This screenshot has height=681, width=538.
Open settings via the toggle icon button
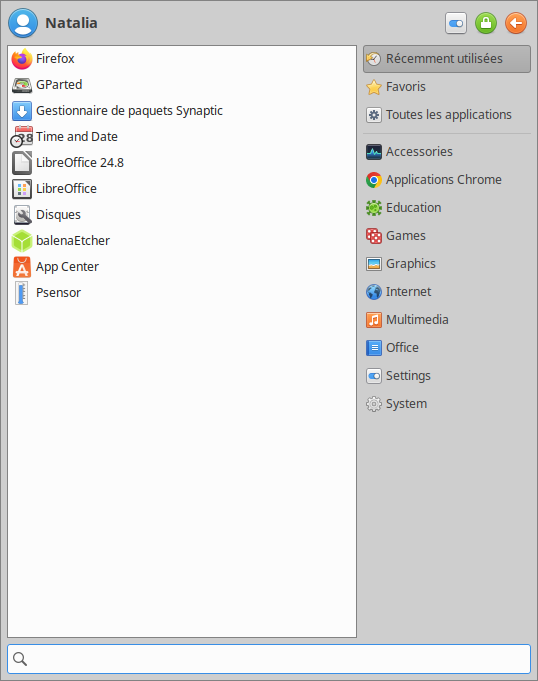[456, 23]
